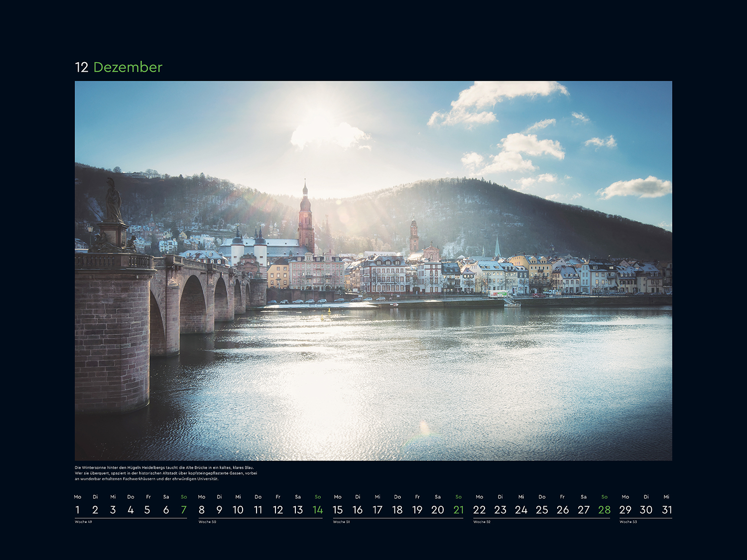Click the statue on the bridge pillar
Screen dimensions: 747x560
pyautogui.click(x=113, y=202)
